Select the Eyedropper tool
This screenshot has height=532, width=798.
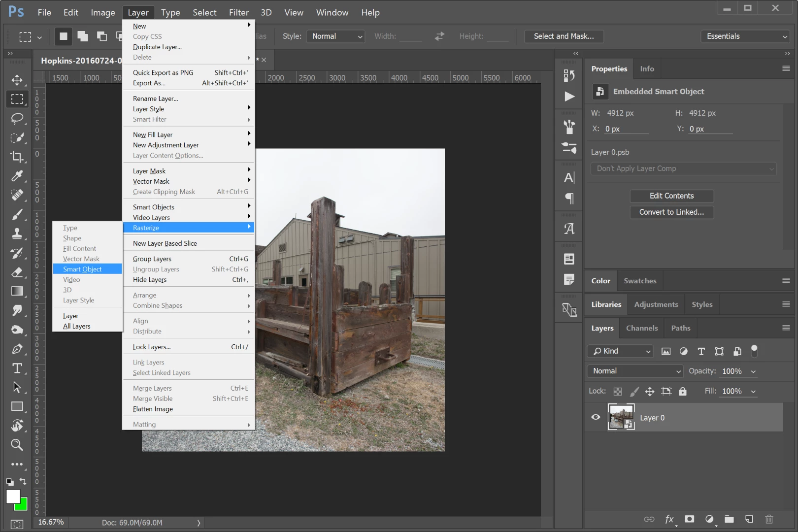pos(17,176)
